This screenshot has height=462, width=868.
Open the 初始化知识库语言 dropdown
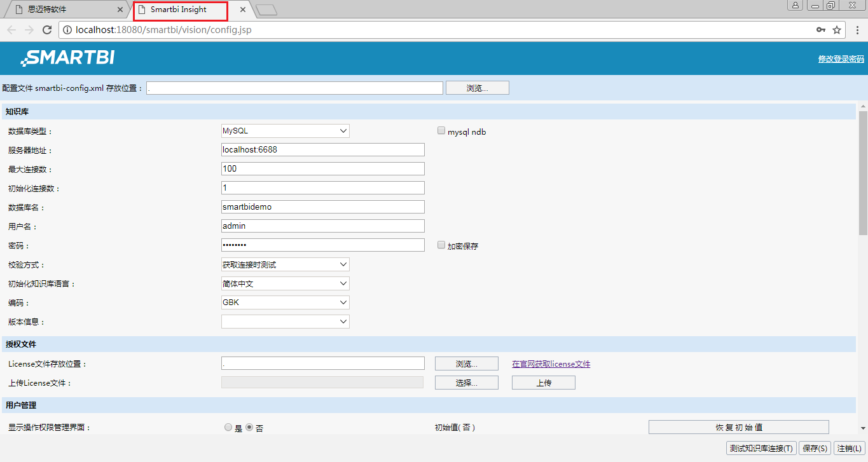pos(286,283)
